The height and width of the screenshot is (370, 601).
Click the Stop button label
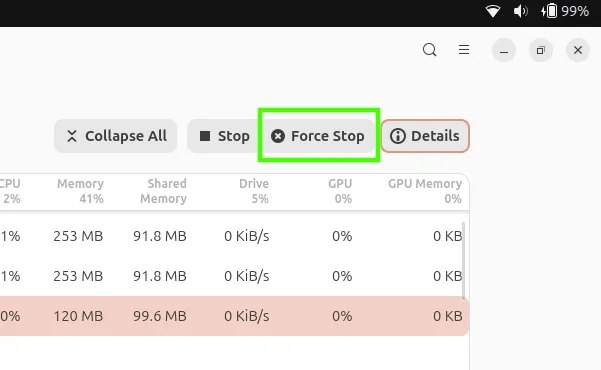click(x=233, y=136)
